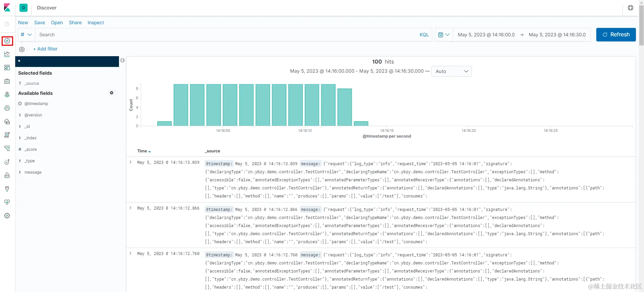644x292 pixels.
Task: Click the Share menu item
Action: pos(75,23)
